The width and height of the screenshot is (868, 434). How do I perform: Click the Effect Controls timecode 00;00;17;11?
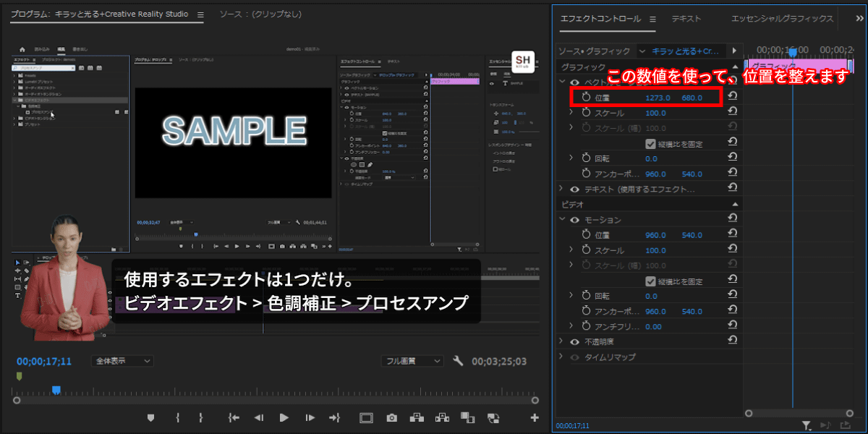coord(572,426)
